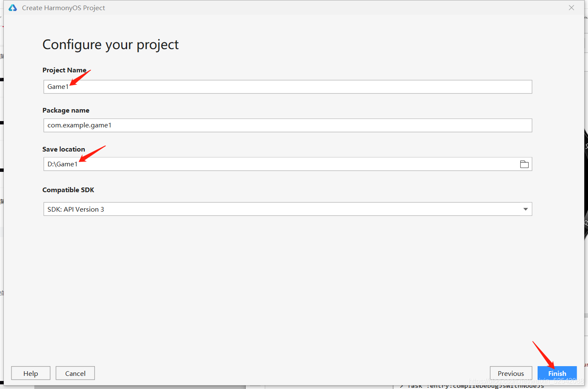This screenshot has height=389, width=588.
Task: Click the Save location label
Action: pos(64,149)
